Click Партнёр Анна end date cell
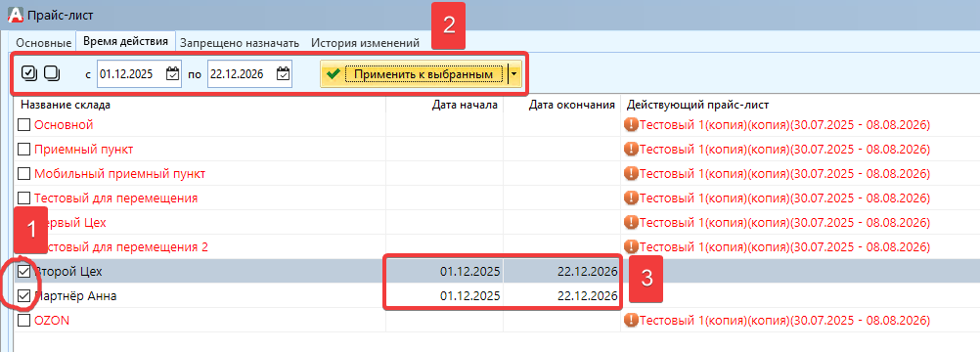980x352 pixels. (x=561, y=296)
